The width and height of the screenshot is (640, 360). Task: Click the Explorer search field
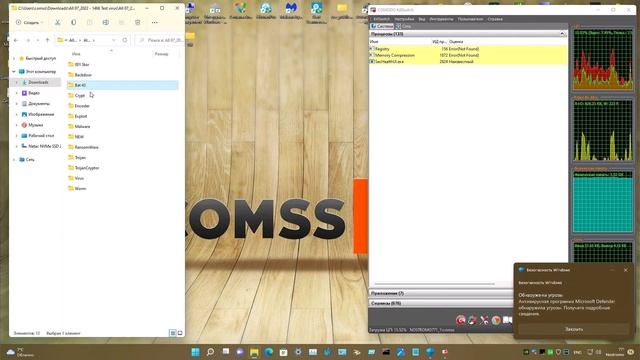159,40
